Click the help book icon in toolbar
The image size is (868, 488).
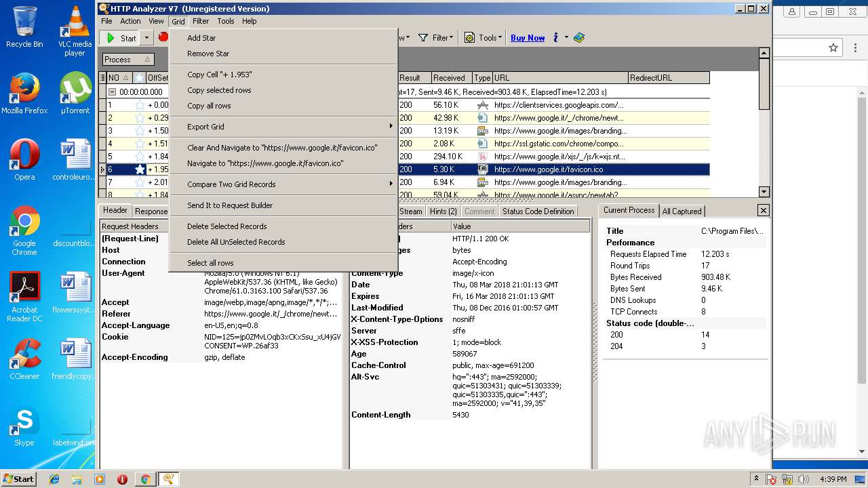coord(578,38)
